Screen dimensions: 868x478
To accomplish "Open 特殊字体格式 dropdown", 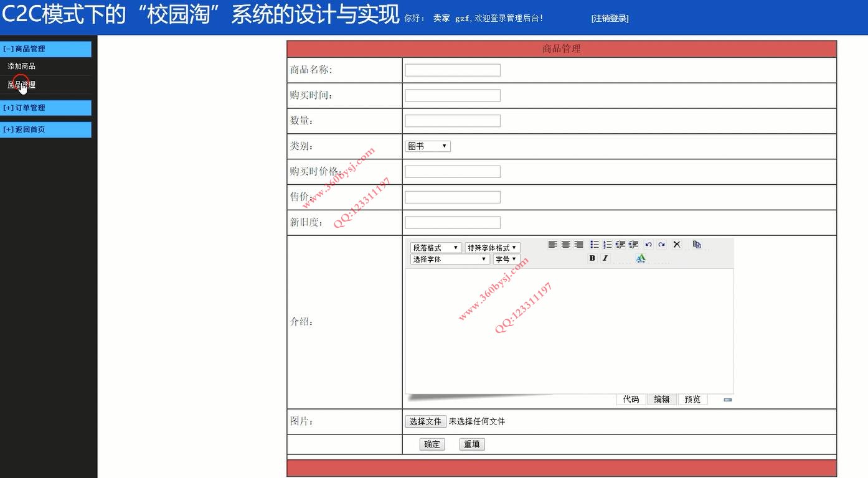I will point(493,248).
